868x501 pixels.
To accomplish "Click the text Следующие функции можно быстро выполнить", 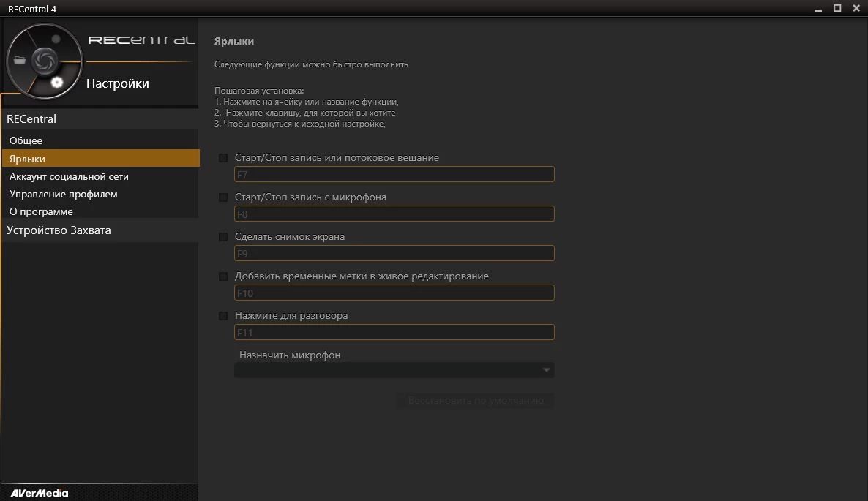I will pyautogui.click(x=311, y=64).
